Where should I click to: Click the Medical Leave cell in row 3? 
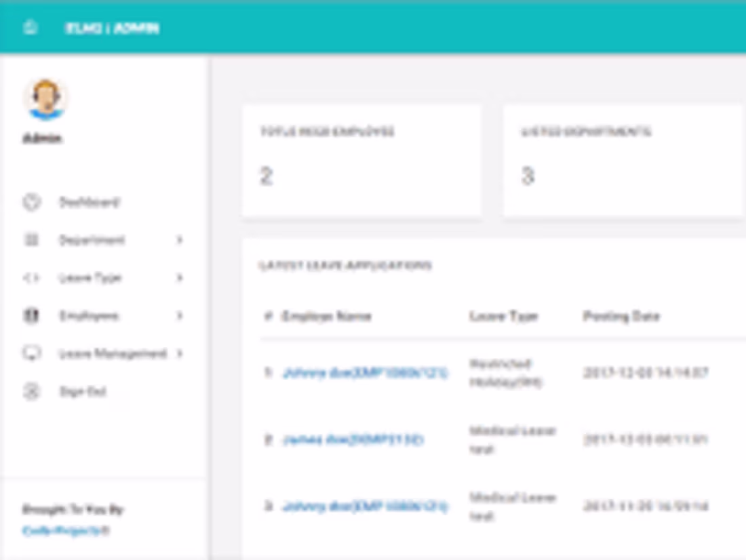[x=513, y=506]
